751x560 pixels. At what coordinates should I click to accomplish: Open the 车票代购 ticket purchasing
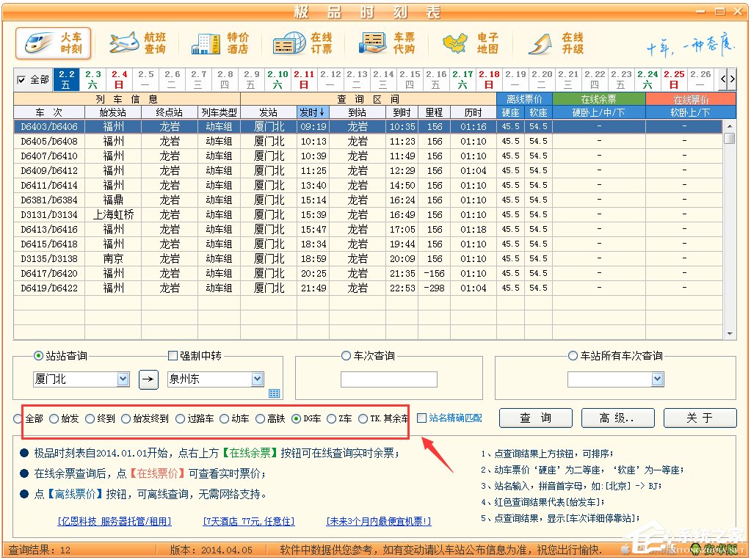coord(387,43)
